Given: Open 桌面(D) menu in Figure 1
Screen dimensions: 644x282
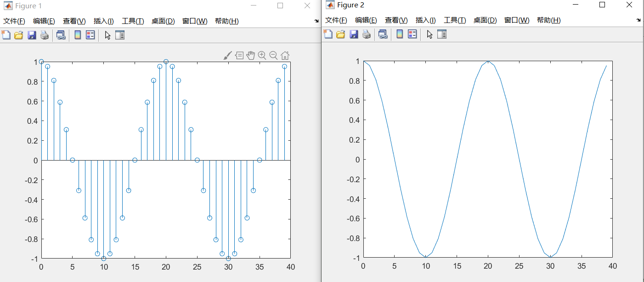Looking at the screenshot, I should [x=163, y=21].
